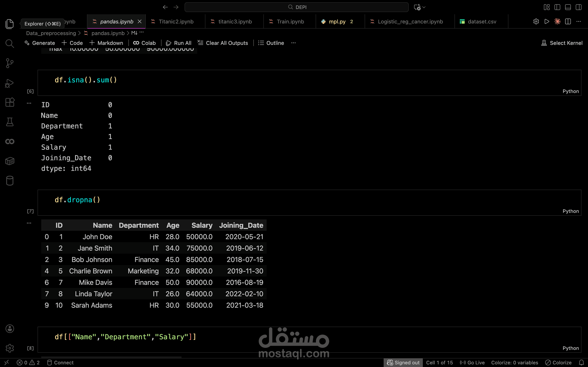Close the pandas.ipynb tab
Screen dimensions: 588x367
pos(139,22)
